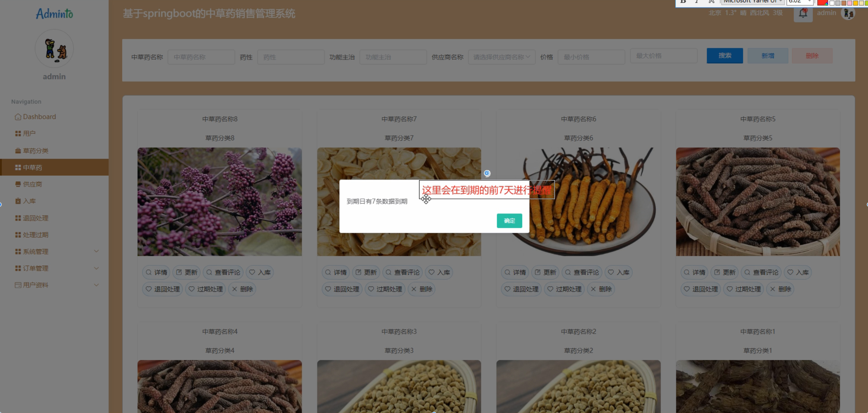This screenshot has height=413, width=868.
Task: Open the font size 6.02 dropdown
Action: click(810, 2)
